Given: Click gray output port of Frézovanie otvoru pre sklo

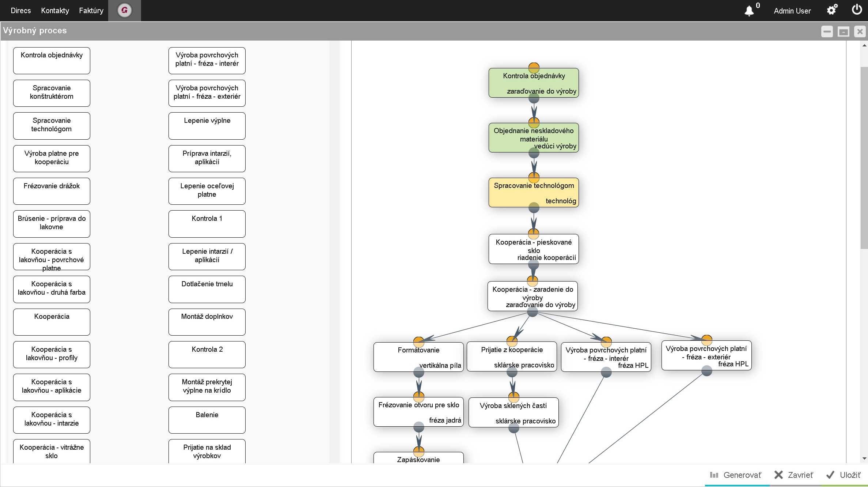Looking at the screenshot, I should point(419,427).
